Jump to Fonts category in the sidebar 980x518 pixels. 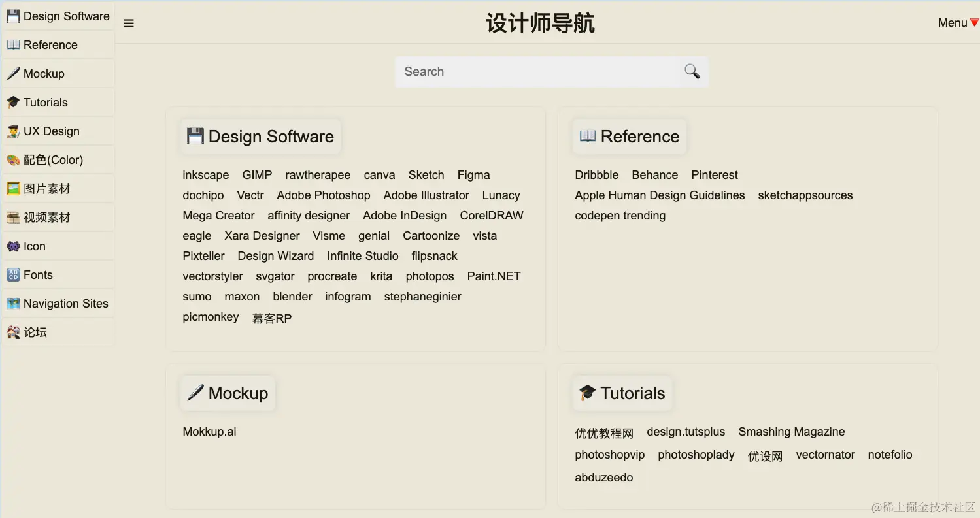click(x=58, y=275)
